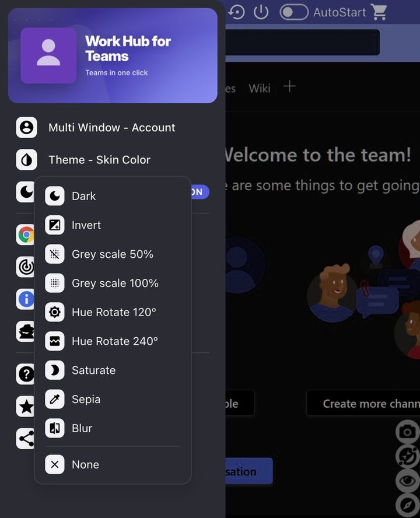The height and width of the screenshot is (518, 420).
Task: Click the Chrome icon in sidebar
Action: coord(25,235)
